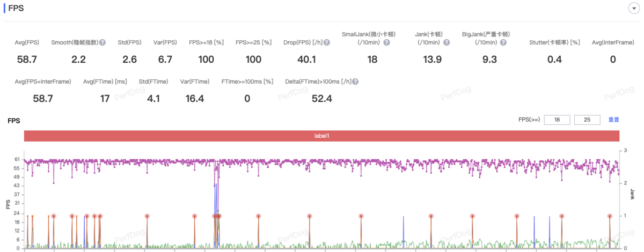Click the FPS>=25 [%] label

(253, 42)
